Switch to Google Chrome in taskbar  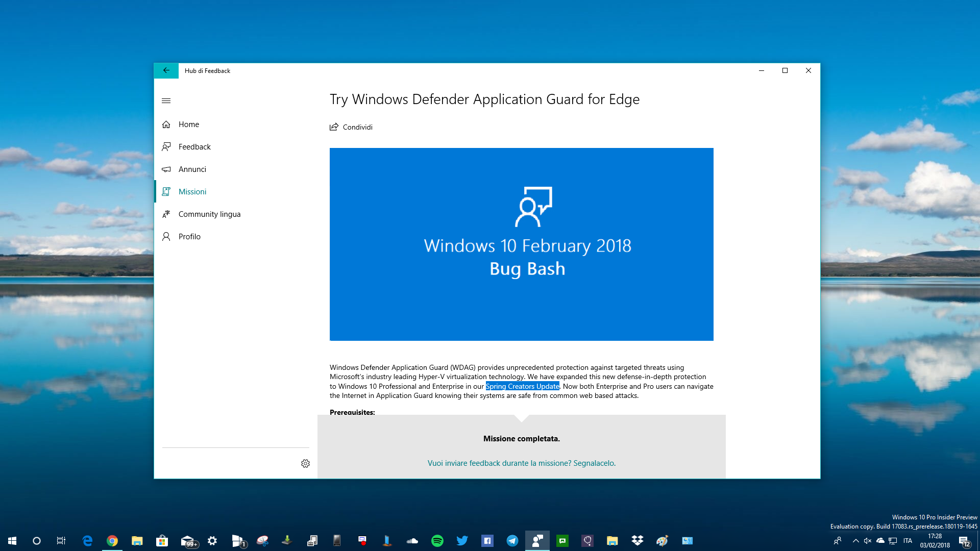[112, 541]
